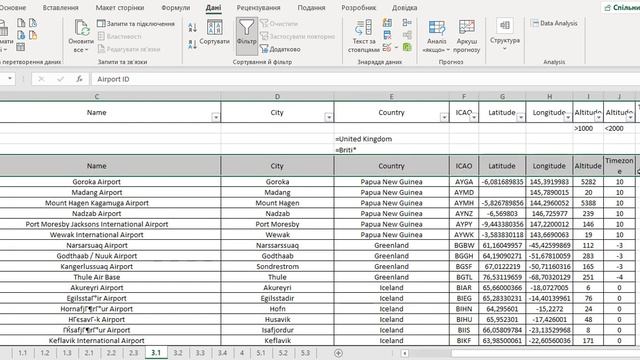
Task: Expand the Оновити все dropdown arrow
Action: point(86,50)
